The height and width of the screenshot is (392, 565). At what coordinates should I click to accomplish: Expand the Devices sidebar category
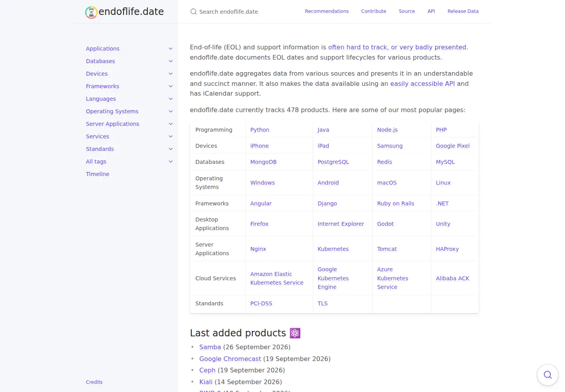171,74
